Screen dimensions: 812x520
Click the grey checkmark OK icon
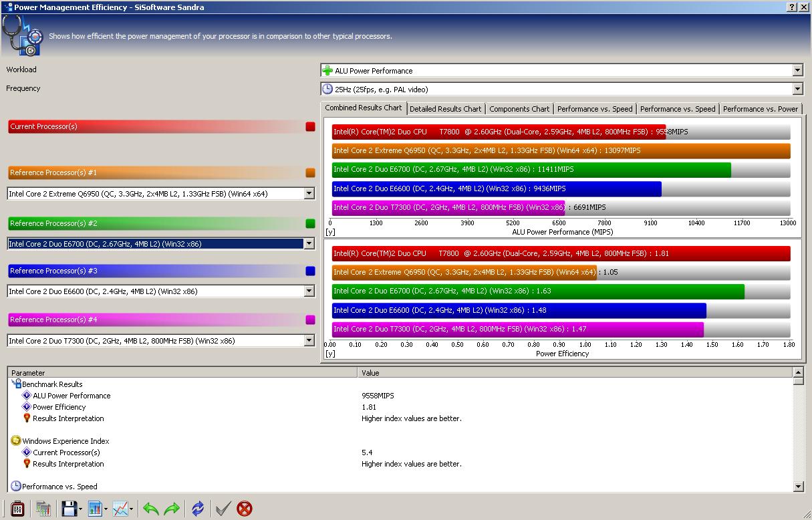[x=223, y=509]
